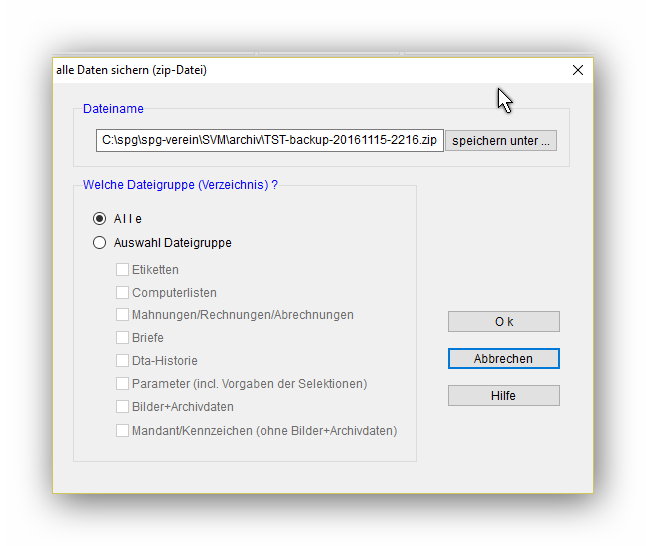Enable the 'Computerlisten' checkbox

(x=122, y=292)
